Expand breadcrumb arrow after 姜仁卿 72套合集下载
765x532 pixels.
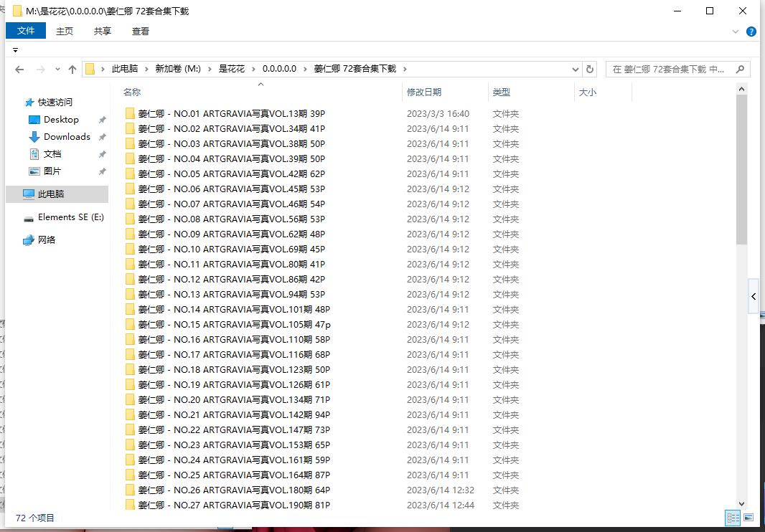point(405,70)
